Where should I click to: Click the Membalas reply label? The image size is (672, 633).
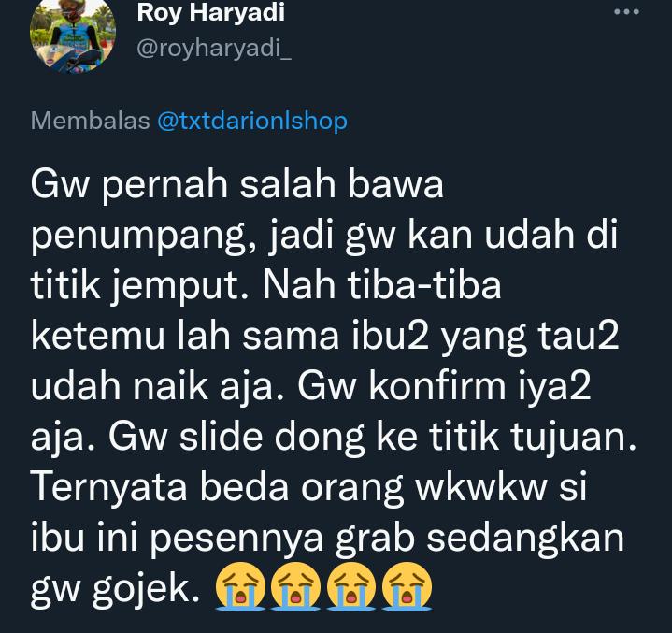click(x=90, y=121)
